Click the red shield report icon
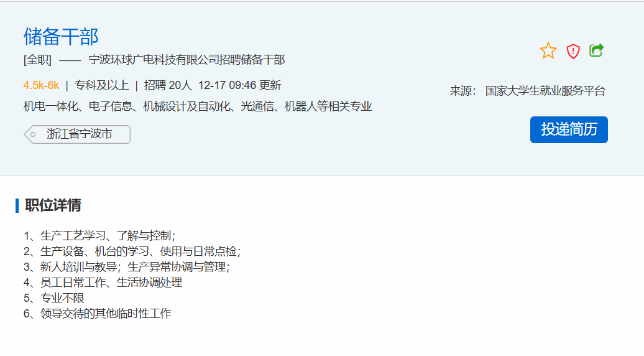This screenshot has height=356, width=644. (573, 51)
